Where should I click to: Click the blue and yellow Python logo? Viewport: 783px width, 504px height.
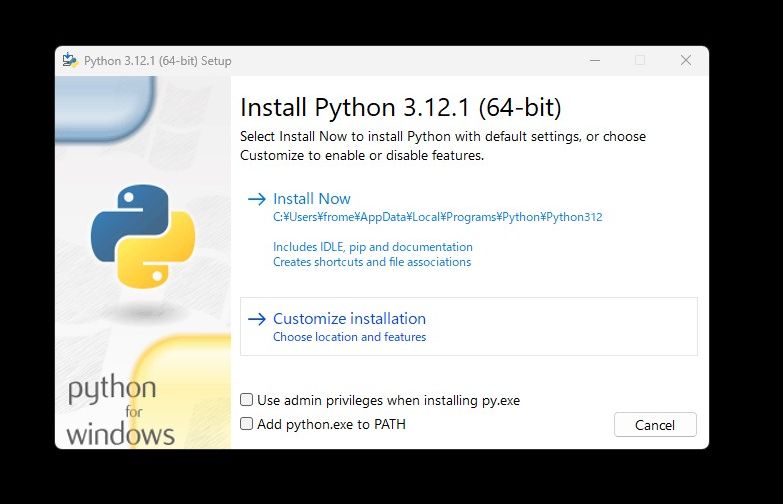142,236
